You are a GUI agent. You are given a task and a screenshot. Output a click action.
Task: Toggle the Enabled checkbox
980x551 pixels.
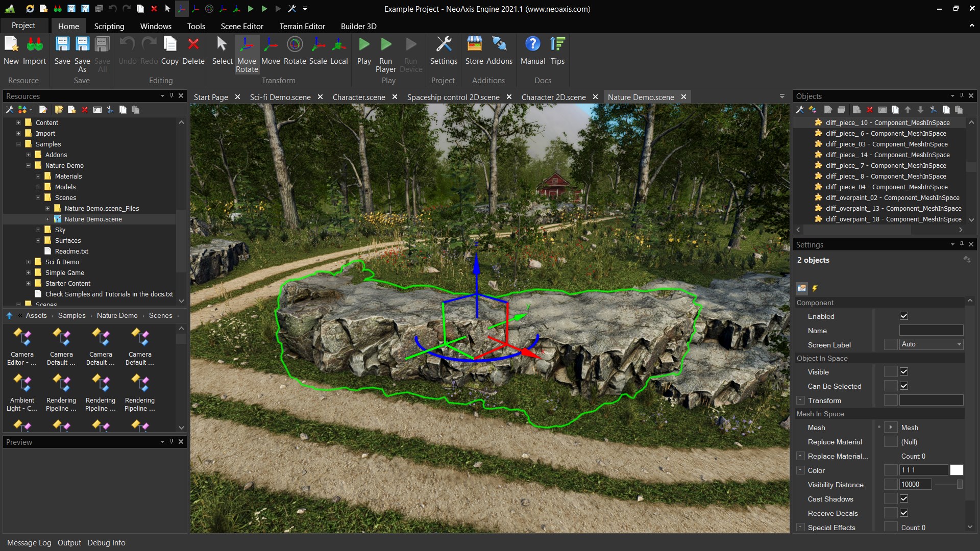click(904, 316)
